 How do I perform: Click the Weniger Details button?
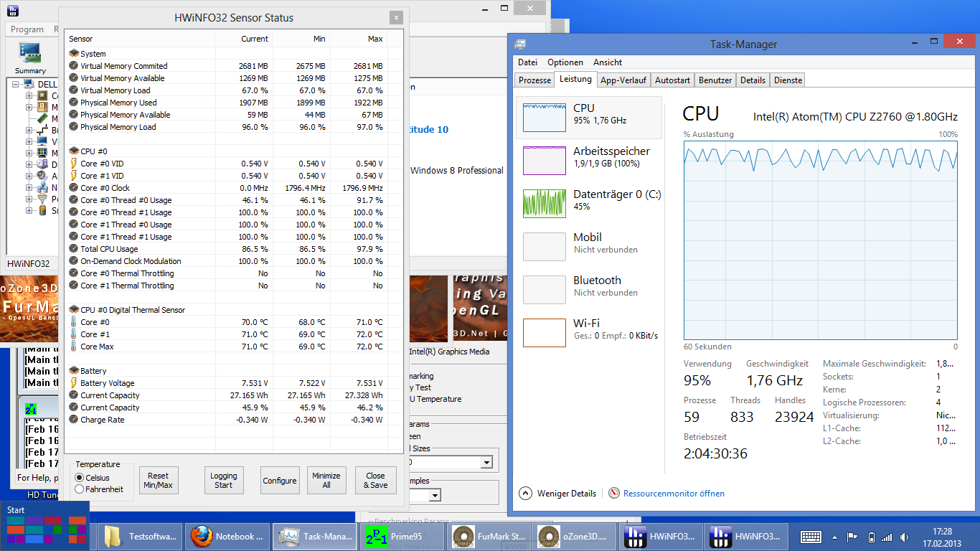tap(557, 494)
